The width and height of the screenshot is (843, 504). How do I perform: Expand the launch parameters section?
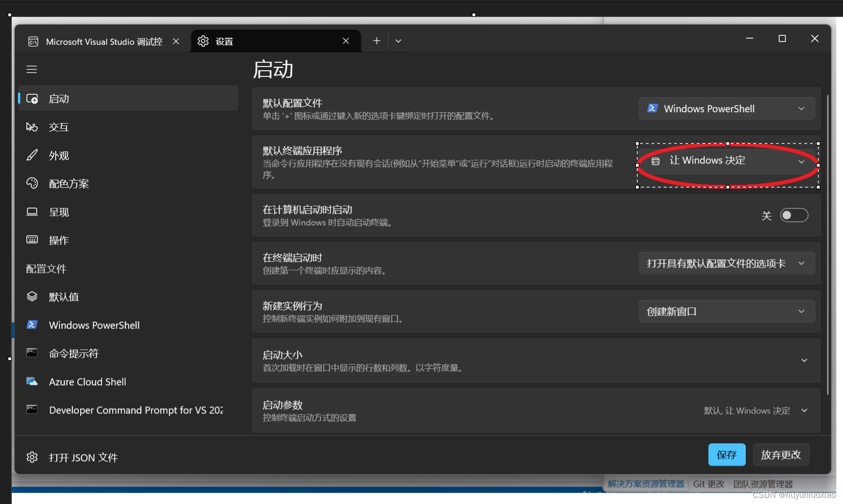[x=536, y=410]
